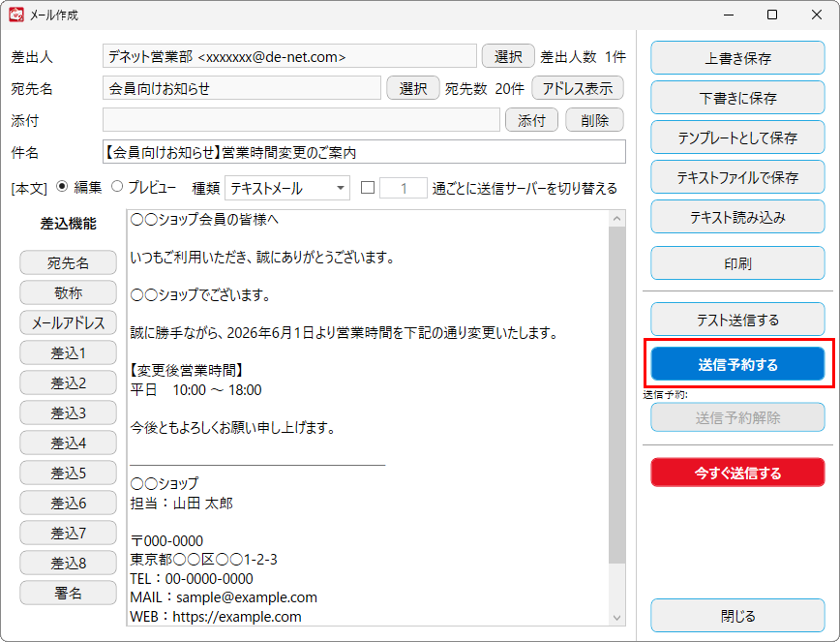
Task: Click the body scrollbar up arrow
Action: click(x=617, y=218)
